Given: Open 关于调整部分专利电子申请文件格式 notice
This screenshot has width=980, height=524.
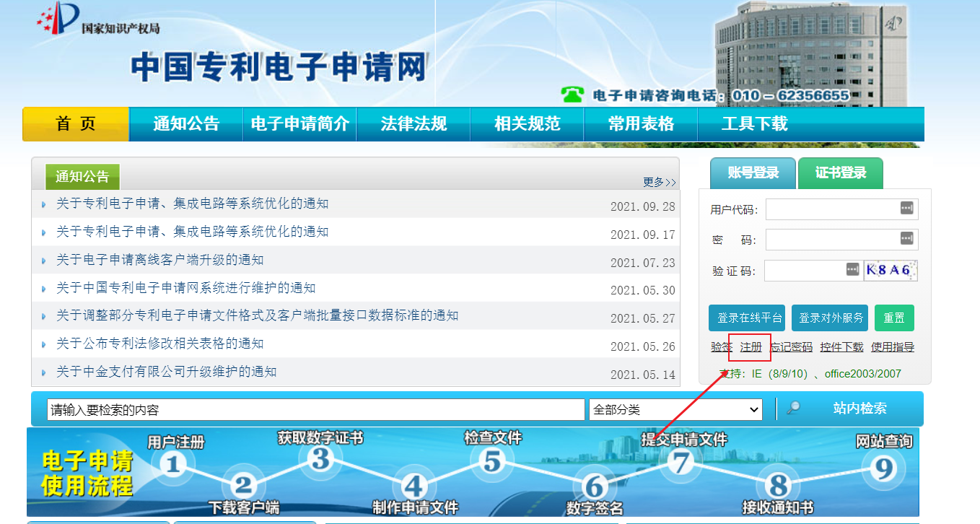Looking at the screenshot, I should pos(257,315).
